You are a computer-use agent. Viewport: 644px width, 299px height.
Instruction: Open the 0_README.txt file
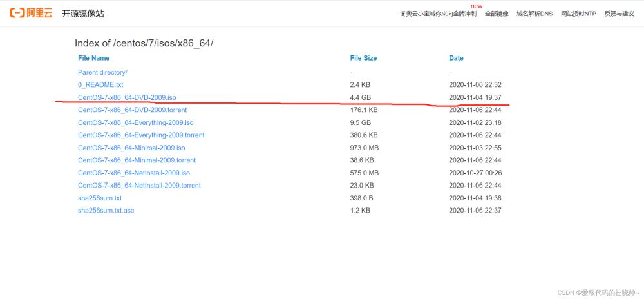pos(100,85)
